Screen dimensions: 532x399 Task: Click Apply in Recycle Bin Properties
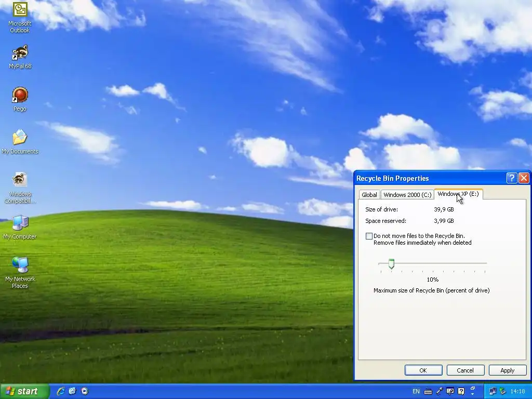pos(507,370)
